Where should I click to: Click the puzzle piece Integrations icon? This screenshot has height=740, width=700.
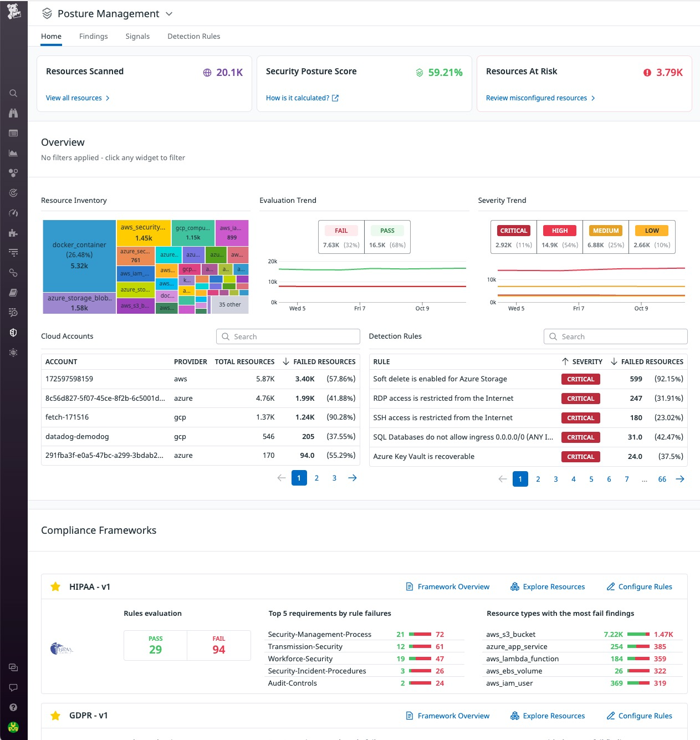click(x=13, y=233)
